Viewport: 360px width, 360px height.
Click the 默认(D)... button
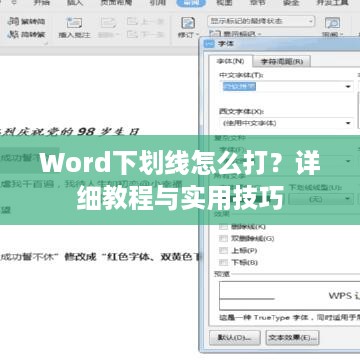[235, 338]
